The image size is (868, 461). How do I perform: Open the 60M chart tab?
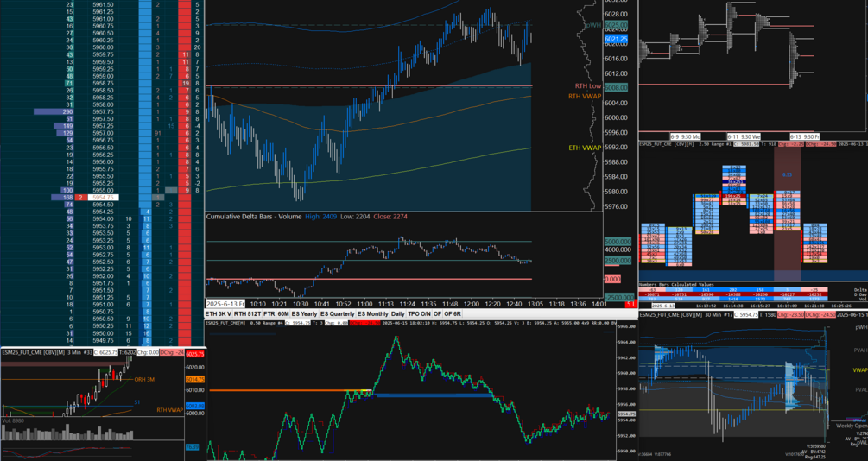pos(283,313)
